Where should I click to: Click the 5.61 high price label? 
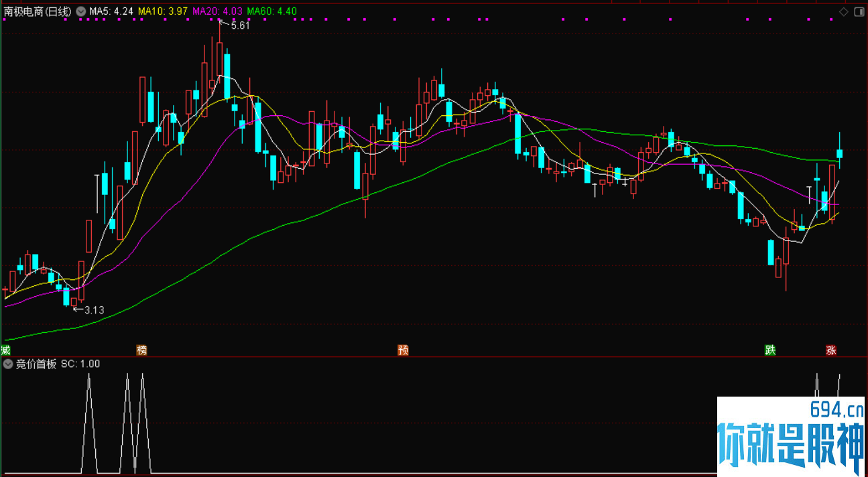pyautogui.click(x=240, y=25)
